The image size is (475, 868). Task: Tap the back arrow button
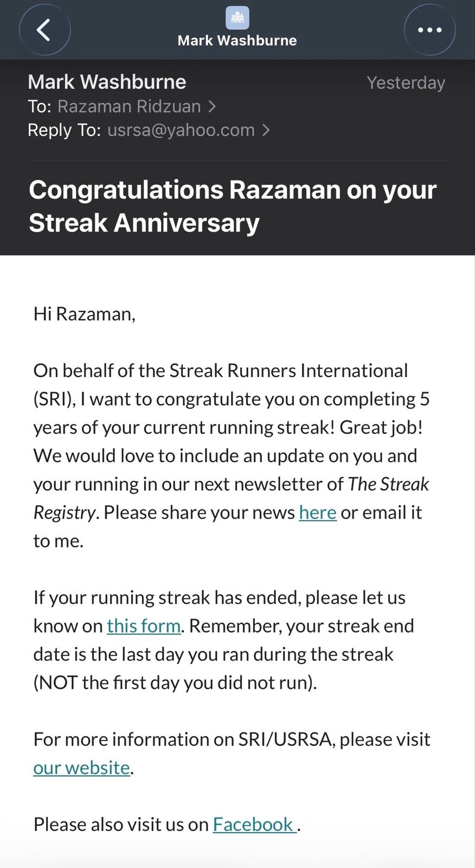click(x=44, y=30)
